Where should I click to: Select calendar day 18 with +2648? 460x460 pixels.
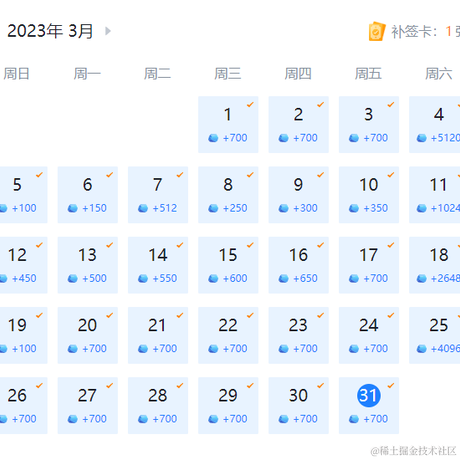[x=435, y=265]
